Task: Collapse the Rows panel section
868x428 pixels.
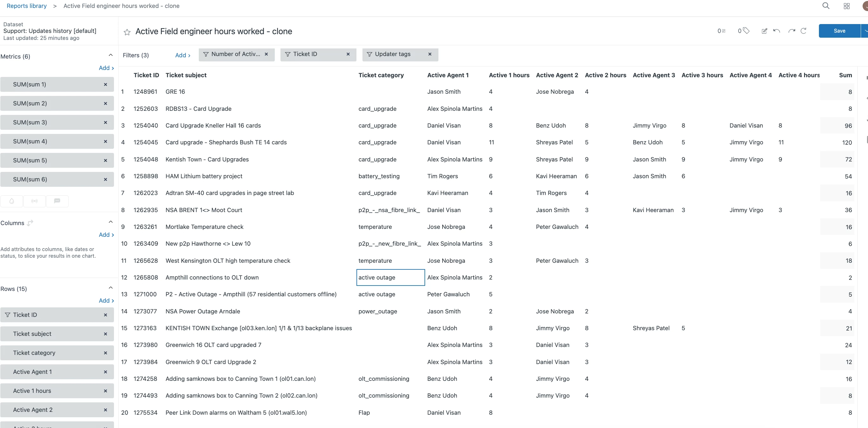Action: coord(110,288)
